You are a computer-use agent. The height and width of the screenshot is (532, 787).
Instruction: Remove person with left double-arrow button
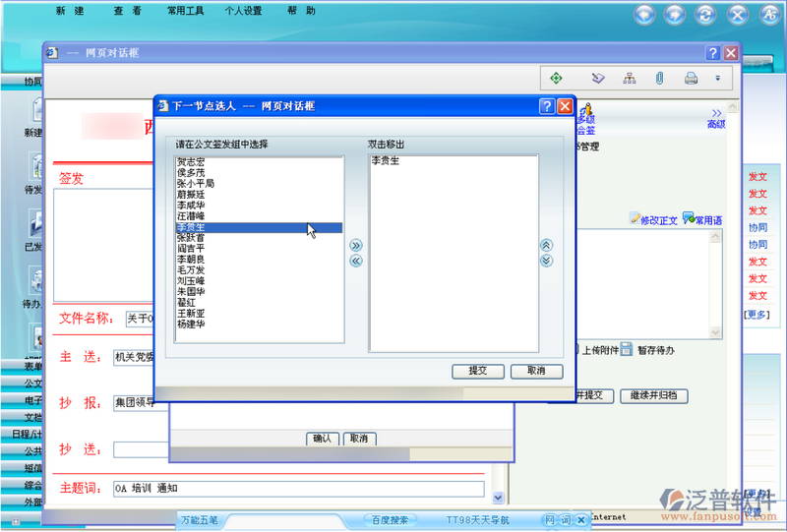pos(356,261)
